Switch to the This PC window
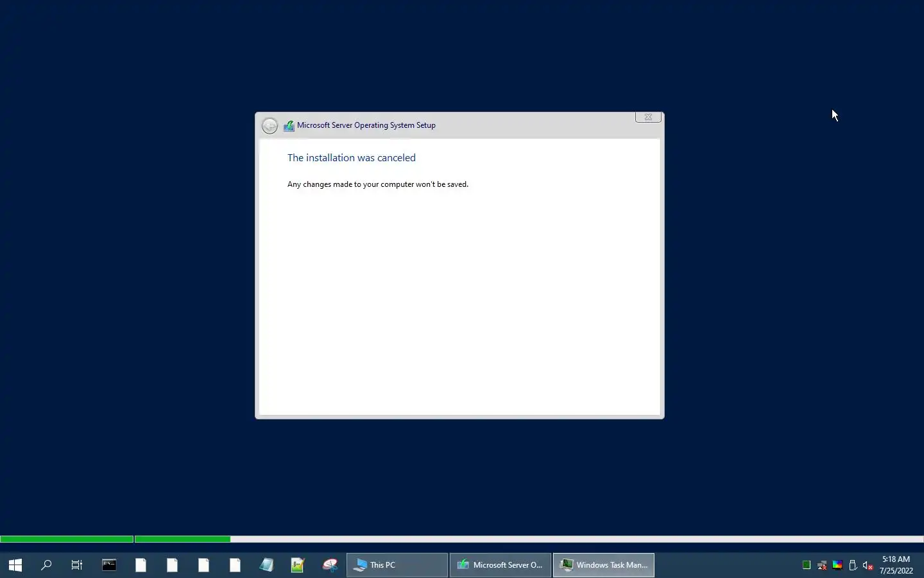The height and width of the screenshot is (578, 924). (397, 565)
